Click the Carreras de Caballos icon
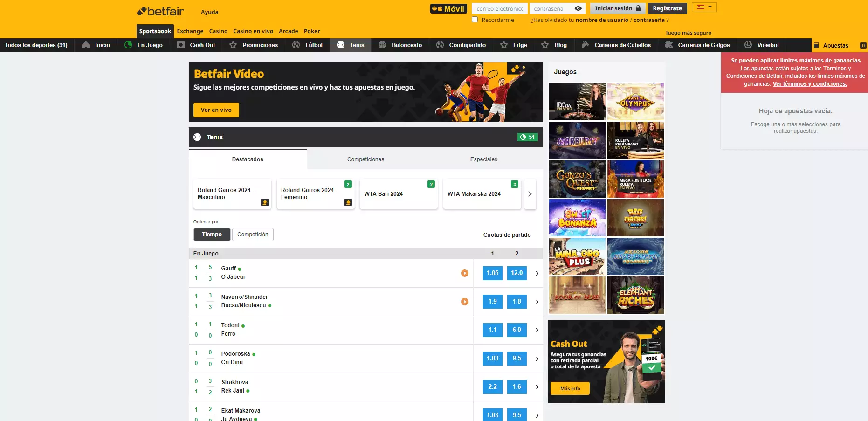The height and width of the screenshot is (421, 868). tap(586, 45)
